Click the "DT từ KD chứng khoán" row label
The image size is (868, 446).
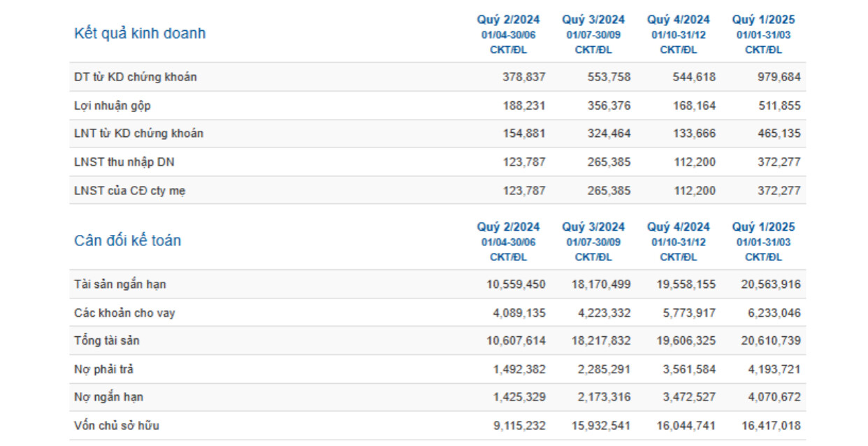tap(135, 77)
